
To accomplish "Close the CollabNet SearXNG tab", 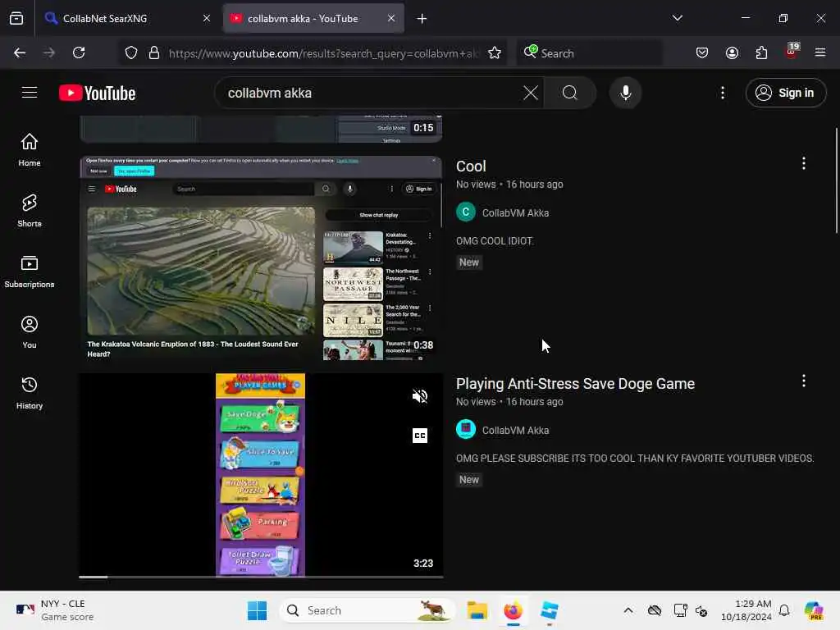I will [207, 18].
